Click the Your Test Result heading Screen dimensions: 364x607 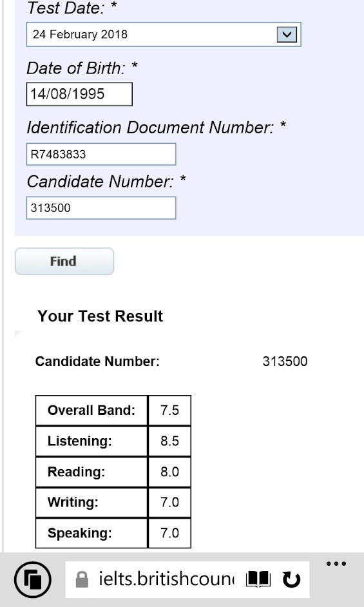(x=101, y=316)
